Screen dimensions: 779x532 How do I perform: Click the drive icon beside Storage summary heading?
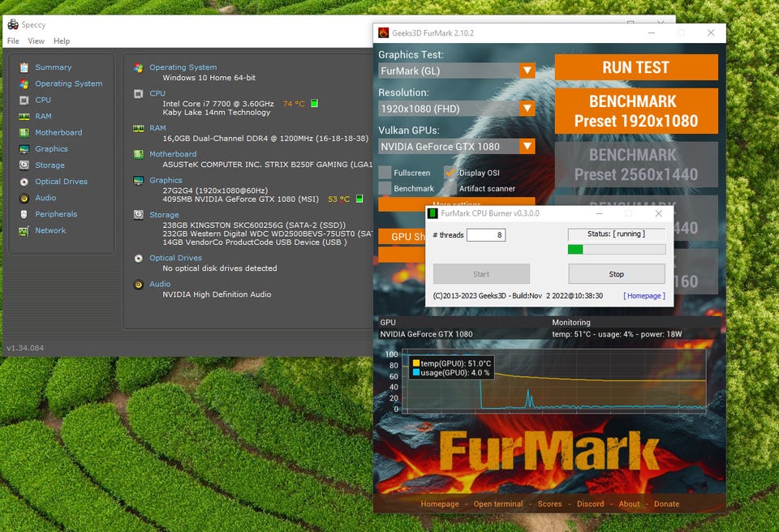[x=139, y=215]
